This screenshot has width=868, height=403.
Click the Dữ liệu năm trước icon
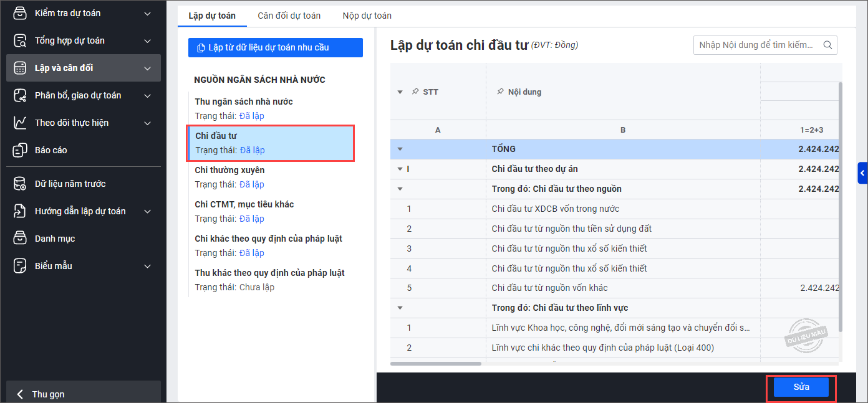coord(20,184)
